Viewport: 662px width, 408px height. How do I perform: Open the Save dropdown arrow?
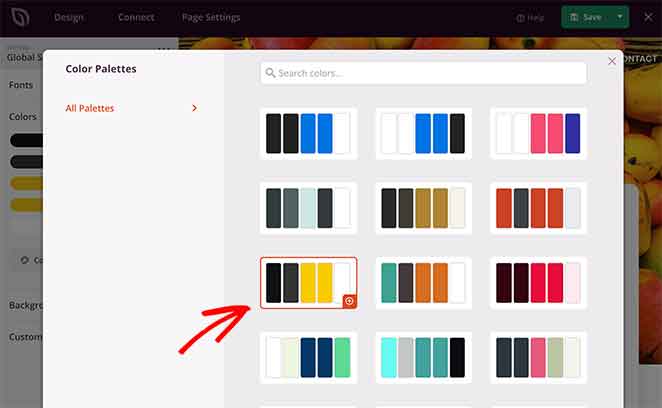click(621, 17)
